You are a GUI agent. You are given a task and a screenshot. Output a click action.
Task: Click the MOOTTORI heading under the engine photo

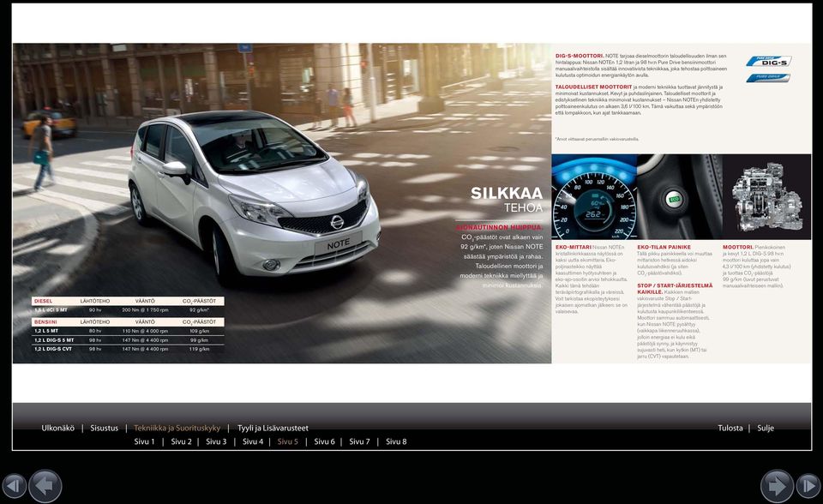(738, 247)
